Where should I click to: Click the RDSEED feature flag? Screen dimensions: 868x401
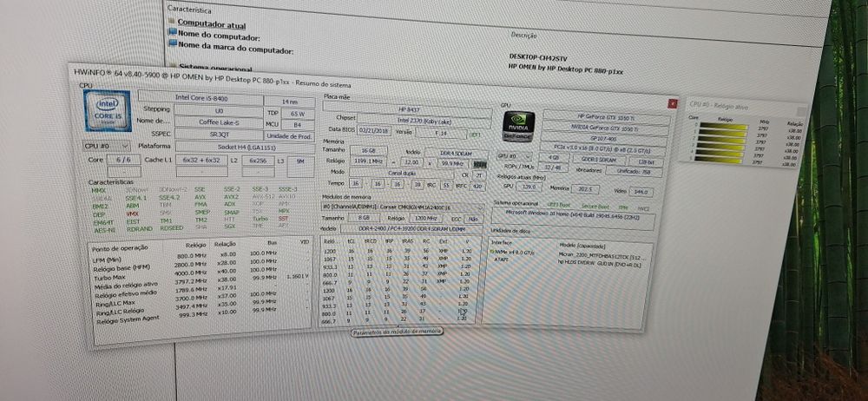(x=172, y=227)
